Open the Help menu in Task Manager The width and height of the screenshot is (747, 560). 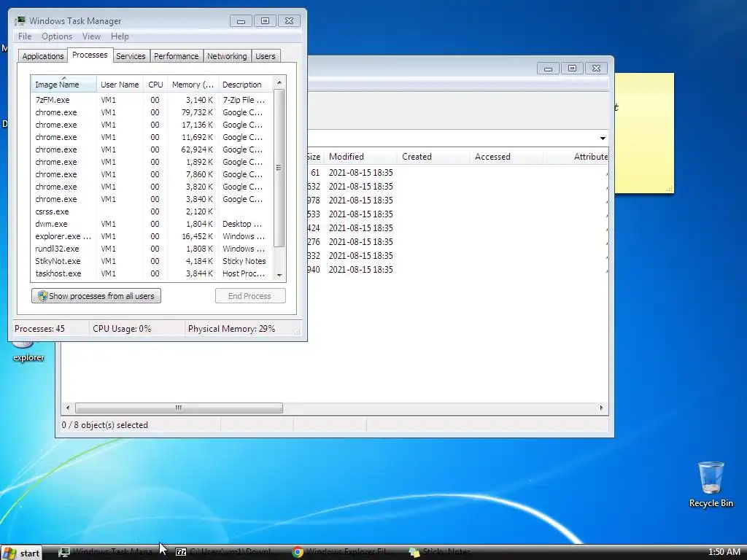click(x=120, y=36)
